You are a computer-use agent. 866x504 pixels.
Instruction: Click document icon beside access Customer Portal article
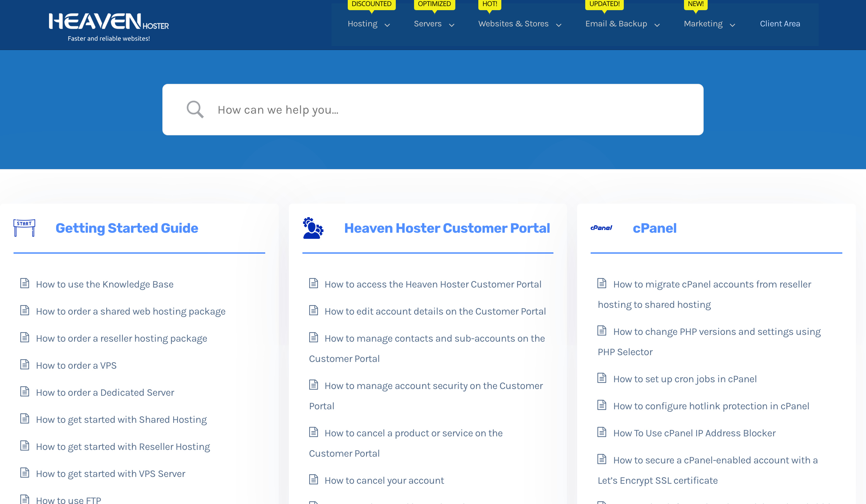click(313, 283)
